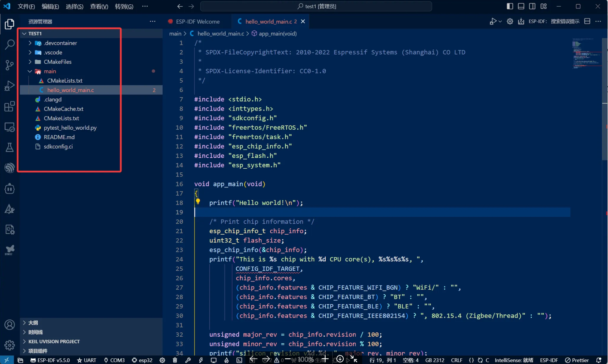Toggle bottom panel layout button
The width and height of the screenshot is (608, 364).
pyautogui.click(x=521, y=6)
